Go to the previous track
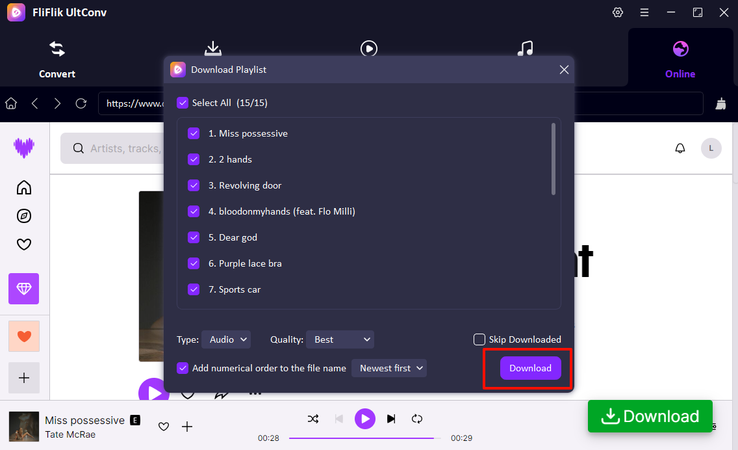The height and width of the screenshot is (450, 738). 339,418
